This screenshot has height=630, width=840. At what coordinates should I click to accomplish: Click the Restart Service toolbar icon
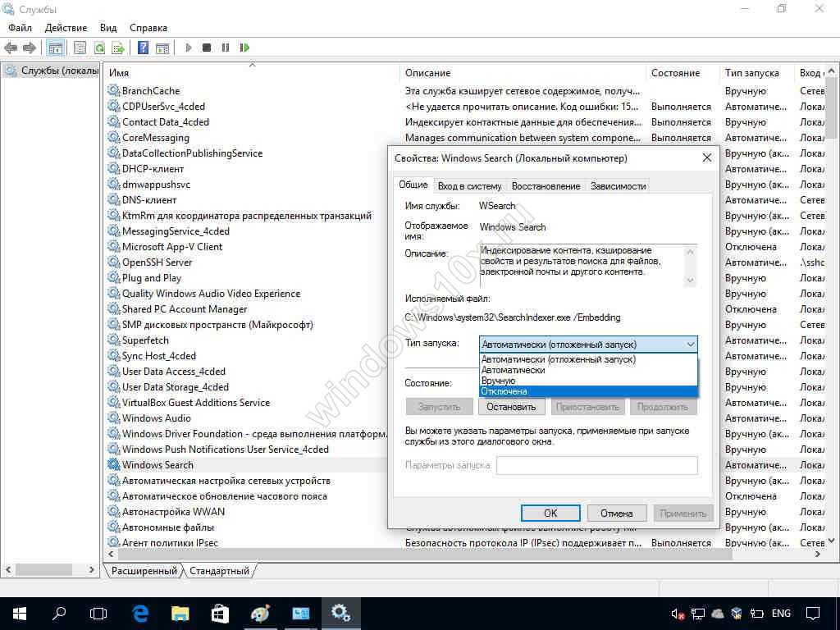[x=244, y=48]
